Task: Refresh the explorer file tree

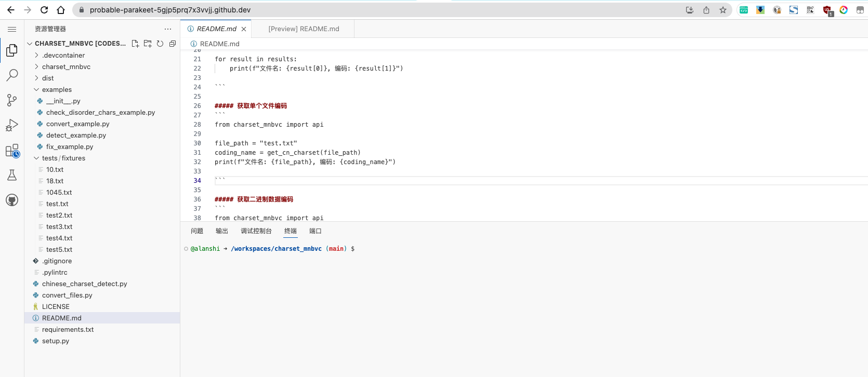Action: tap(160, 44)
